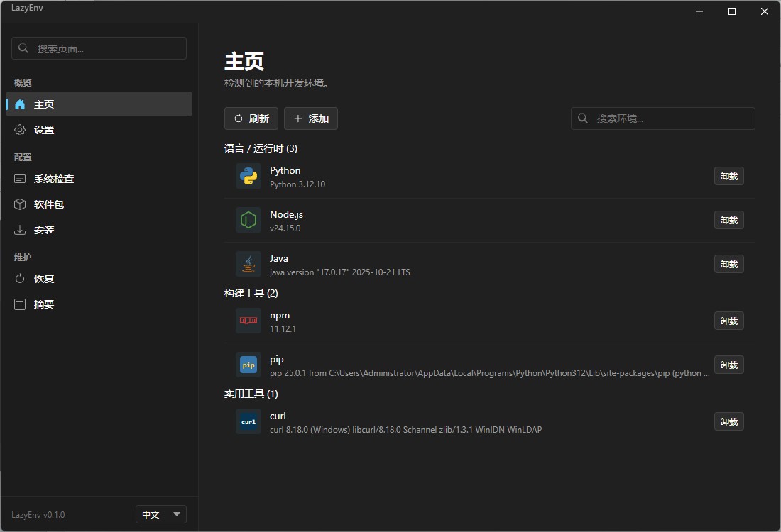Screen dimensions: 781x532
Task: Click the 语言 / 运行时 (3) heading
Action: (261, 148)
